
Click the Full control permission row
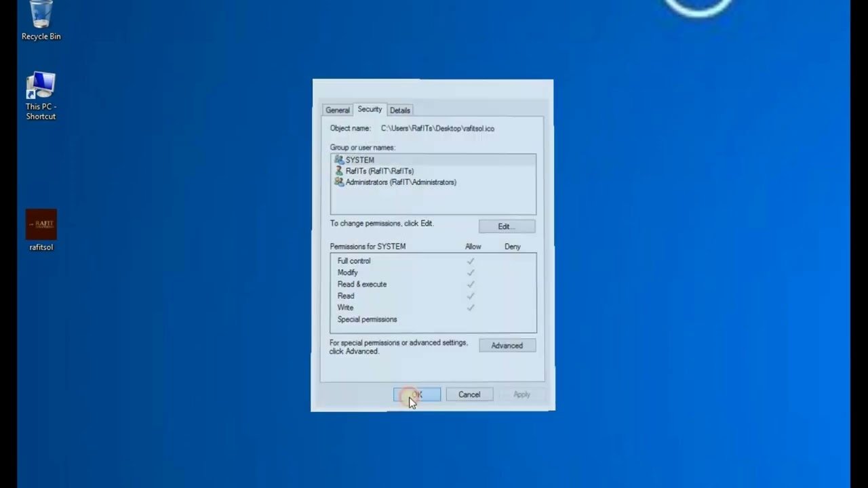point(433,261)
